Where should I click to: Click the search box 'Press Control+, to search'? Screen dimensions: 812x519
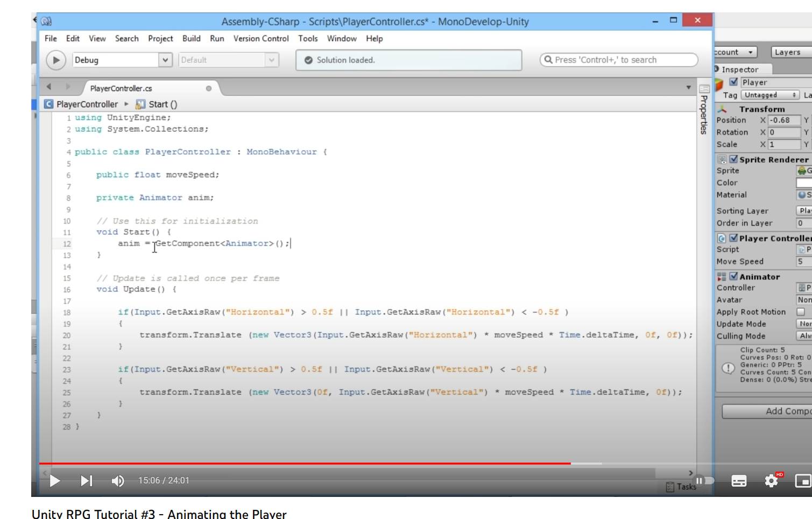tap(619, 60)
